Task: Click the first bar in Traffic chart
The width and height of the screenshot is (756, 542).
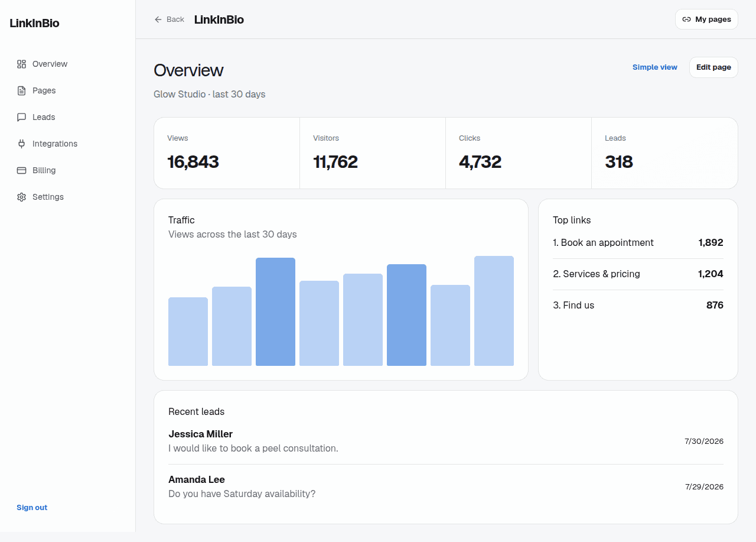Action: [x=188, y=332]
